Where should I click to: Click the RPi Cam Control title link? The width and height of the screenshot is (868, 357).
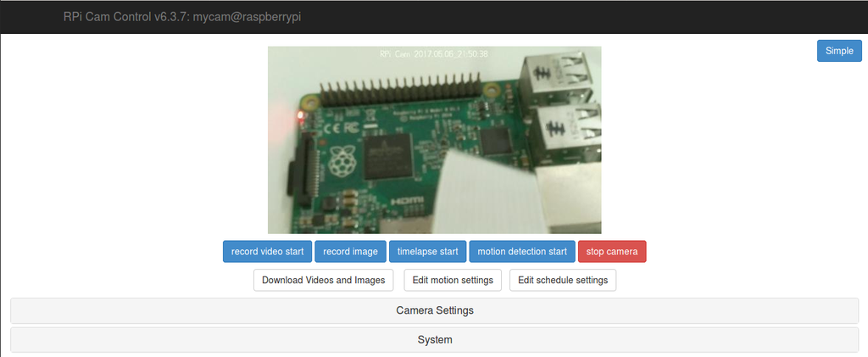[182, 17]
